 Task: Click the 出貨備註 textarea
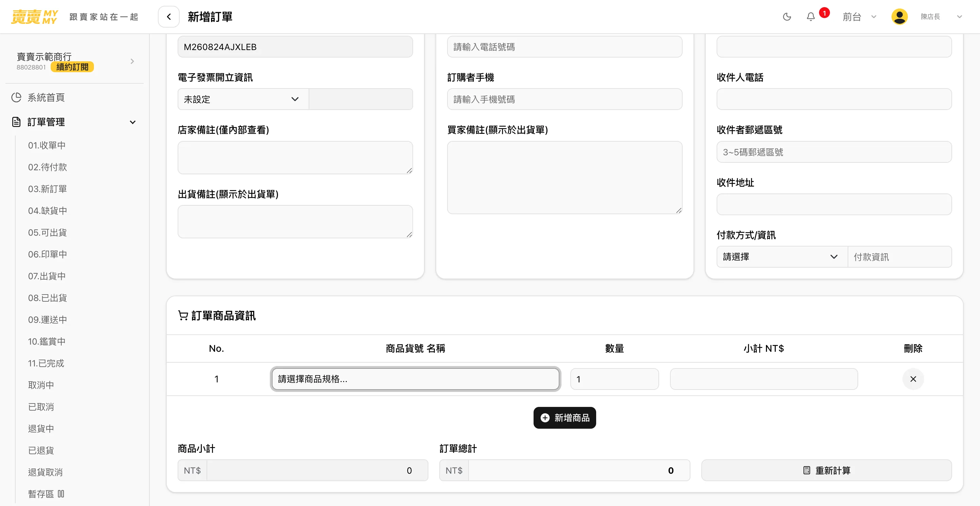pyautogui.click(x=295, y=222)
